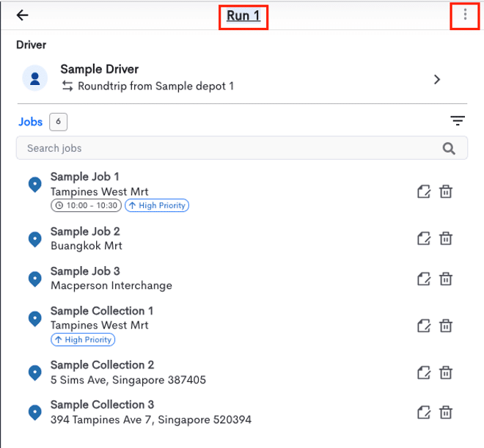Click Sample Driver name

[100, 69]
